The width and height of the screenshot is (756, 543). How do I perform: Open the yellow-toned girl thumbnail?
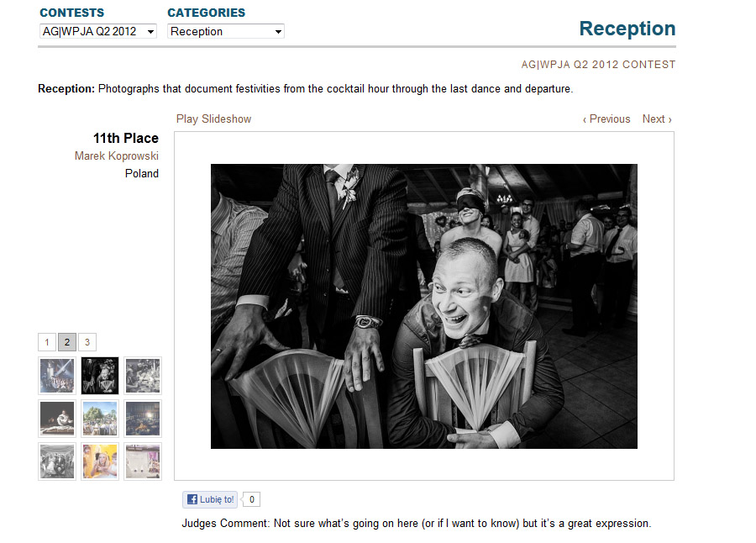[x=100, y=461]
